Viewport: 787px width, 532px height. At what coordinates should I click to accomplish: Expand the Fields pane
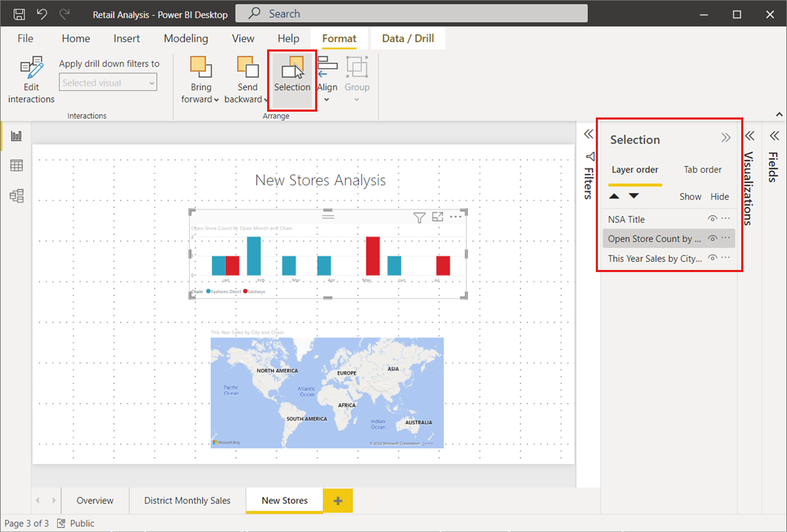coord(774,135)
